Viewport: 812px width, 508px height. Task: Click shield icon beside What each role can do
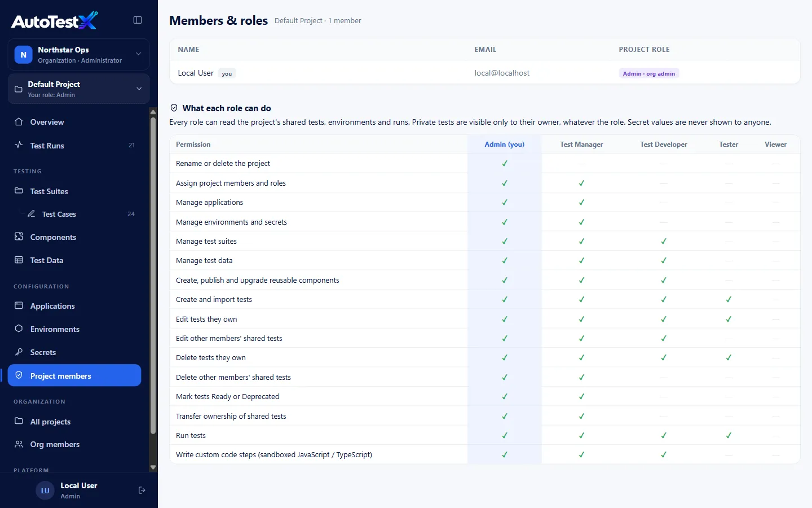pos(174,108)
